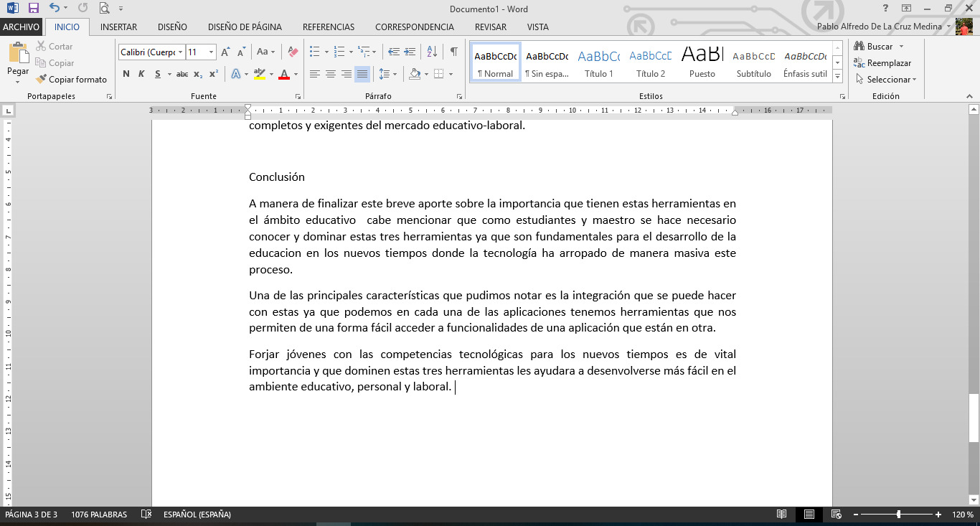Switch to the REFERENCIAS tab
980x526 pixels.
pyautogui.click(x=329, y=27)
